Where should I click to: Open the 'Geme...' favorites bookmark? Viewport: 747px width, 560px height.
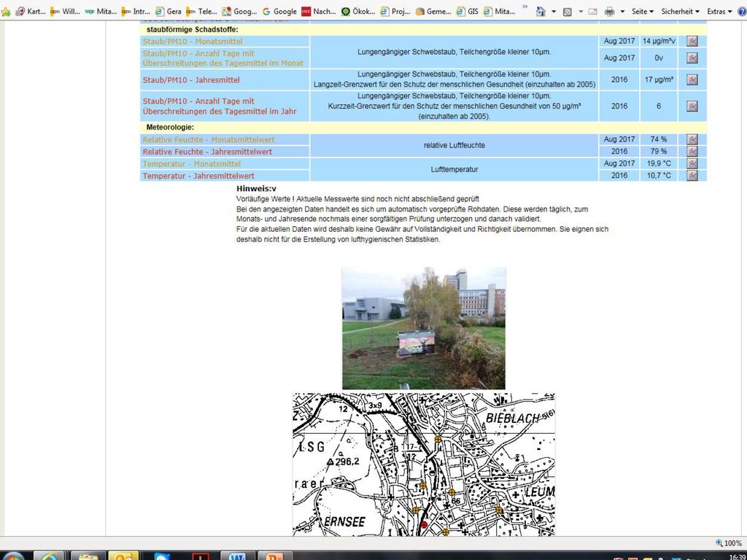[433, 12]
